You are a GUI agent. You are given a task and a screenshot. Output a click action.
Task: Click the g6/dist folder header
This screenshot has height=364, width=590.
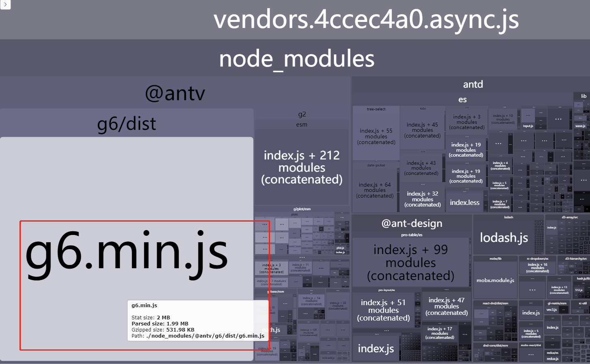pyautogui.click(x=127, y=123)
